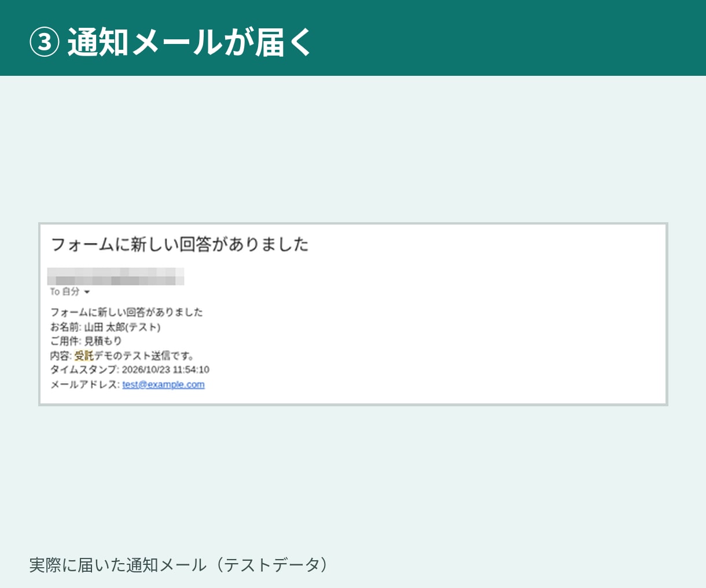Viewport: 706px width, 588px height.
Task: Expand the "To 自分" recipient details arrow
Action: click(87, 292)
